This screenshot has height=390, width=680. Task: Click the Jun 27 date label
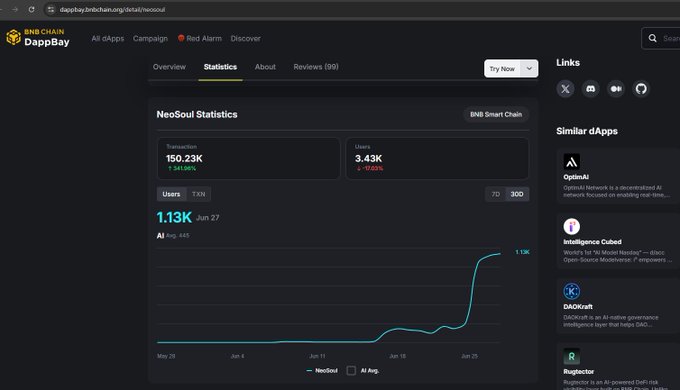[x=208, y=218]
